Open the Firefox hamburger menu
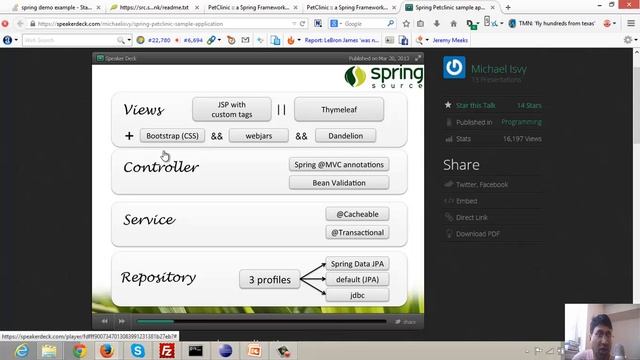Viewport: 640px width, 360px height. pos(631,24)
